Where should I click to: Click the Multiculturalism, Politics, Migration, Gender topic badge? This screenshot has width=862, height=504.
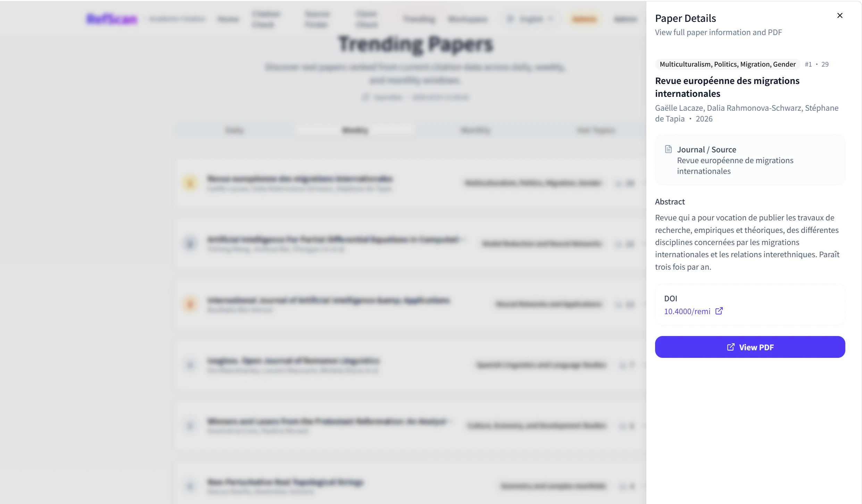(x=727, y=64)
